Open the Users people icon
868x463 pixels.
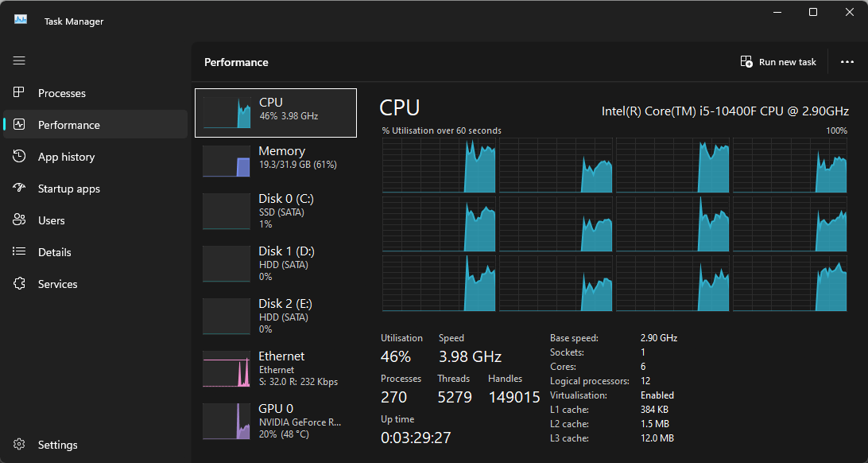click(x=19, y=220)
